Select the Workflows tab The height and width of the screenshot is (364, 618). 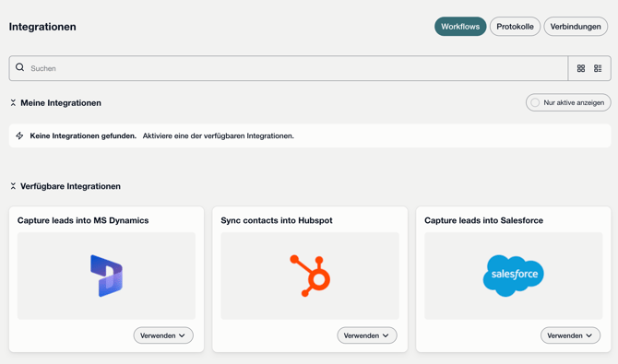pyautogui.click(x=460, y=27)
